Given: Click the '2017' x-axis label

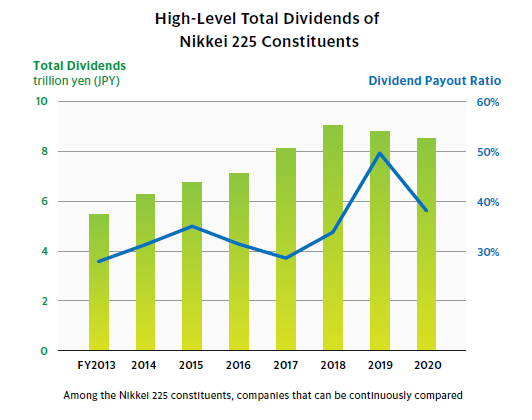Looking at the screenshot, I should pos(286,365).
